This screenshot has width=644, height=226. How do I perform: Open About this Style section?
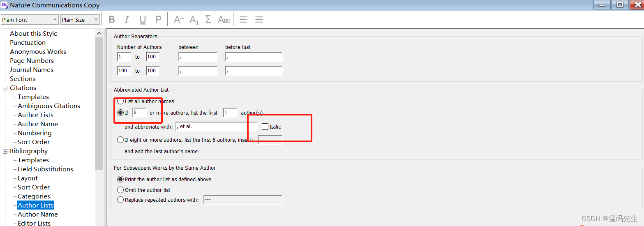coord(34,34)
